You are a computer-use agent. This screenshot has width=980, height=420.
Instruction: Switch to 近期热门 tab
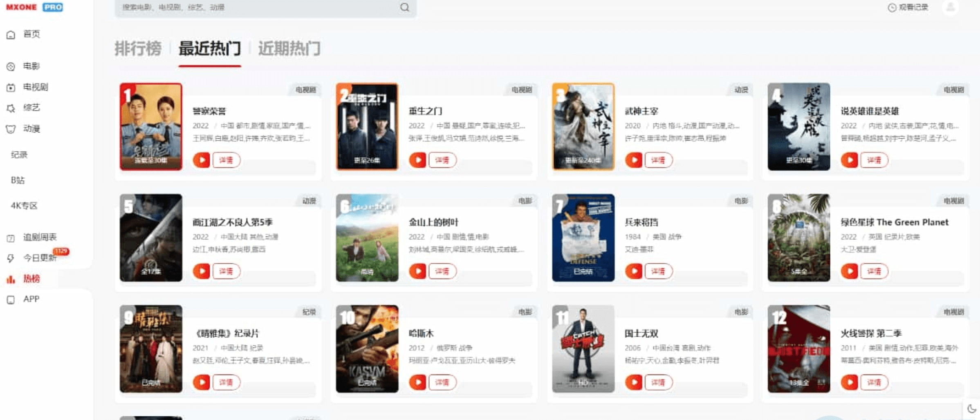289,49
